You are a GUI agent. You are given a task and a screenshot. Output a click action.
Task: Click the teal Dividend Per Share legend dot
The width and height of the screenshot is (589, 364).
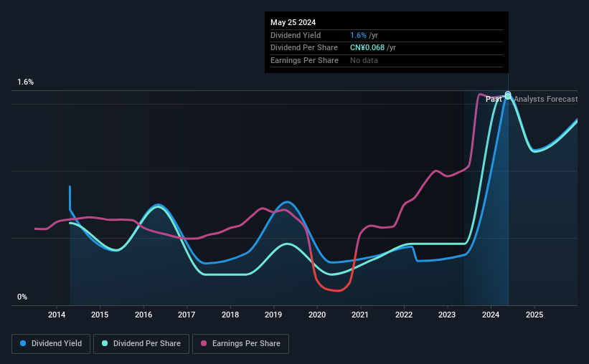tap(105, 343)
